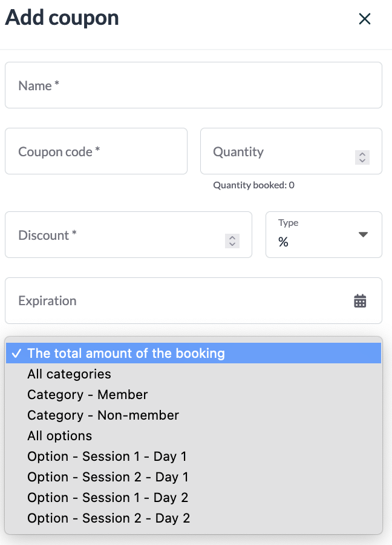The image size is (392, 545).
Task: Select 'Category - Member' from list
Action: (88, 395)
